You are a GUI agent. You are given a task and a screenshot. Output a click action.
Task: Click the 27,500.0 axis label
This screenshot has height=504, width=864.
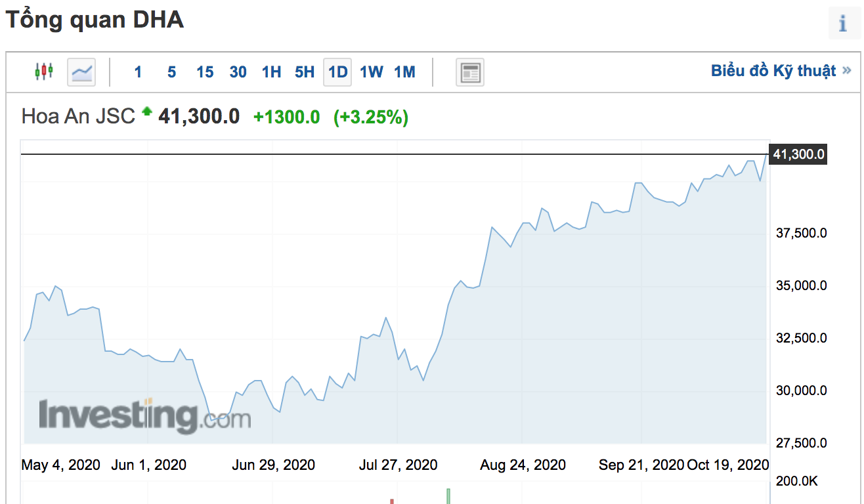(801, 443)
